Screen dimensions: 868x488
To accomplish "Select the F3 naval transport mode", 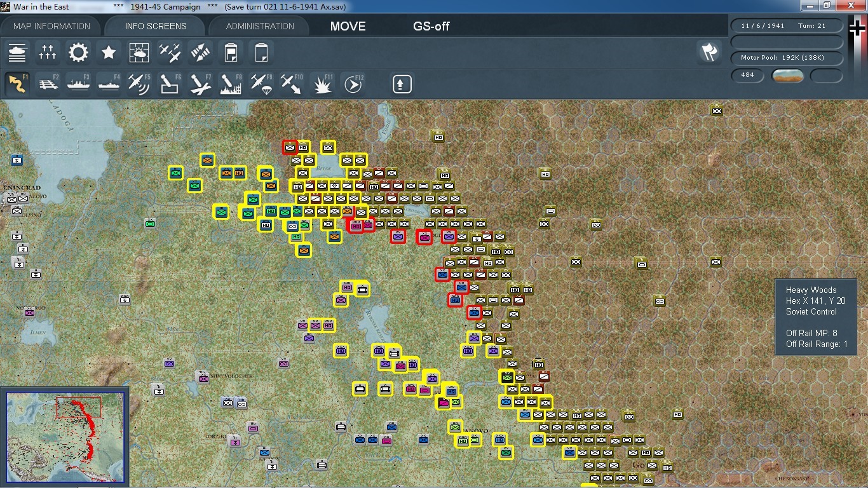I will click(x=78, y=84).
